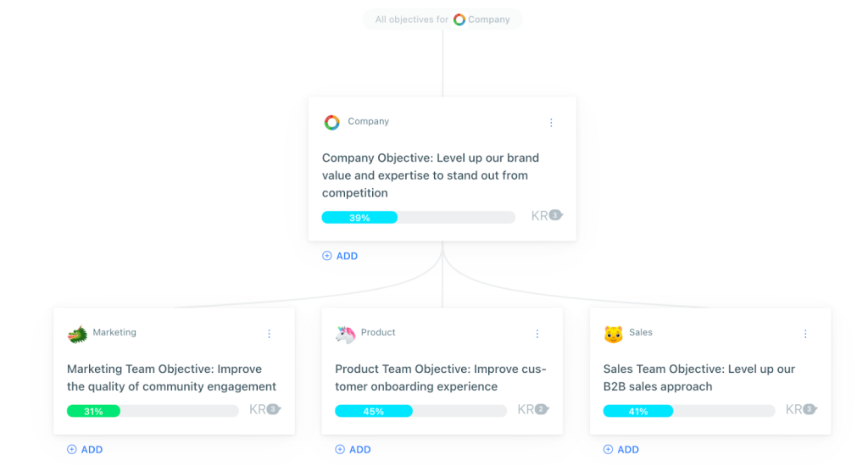
Task: Open the three-dot menu on Sales card
Action: coord(805,334)
